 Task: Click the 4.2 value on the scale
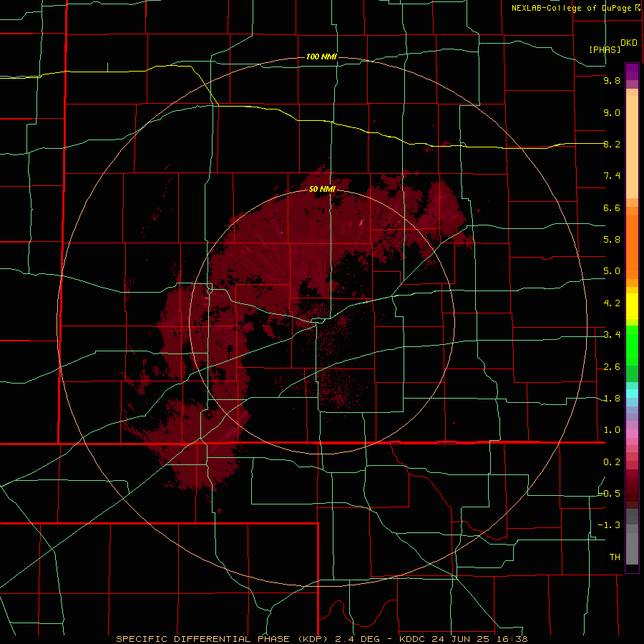click(612, 303)
